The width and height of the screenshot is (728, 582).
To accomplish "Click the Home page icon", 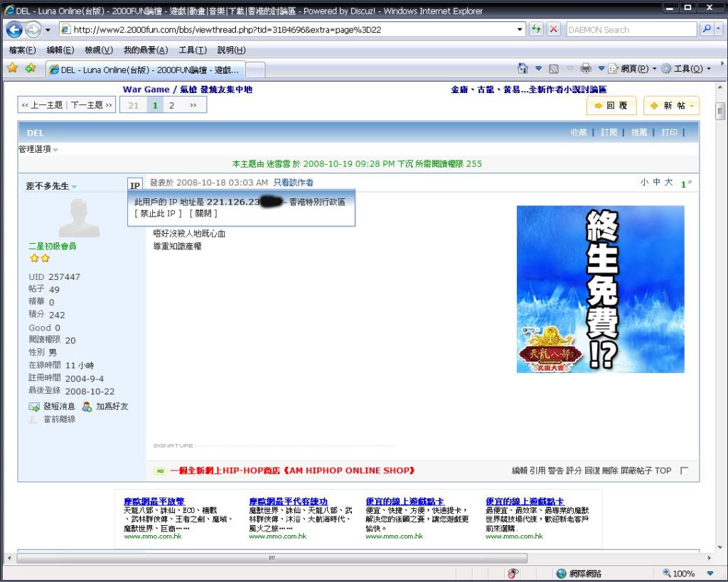I will [x=523, y=68].
